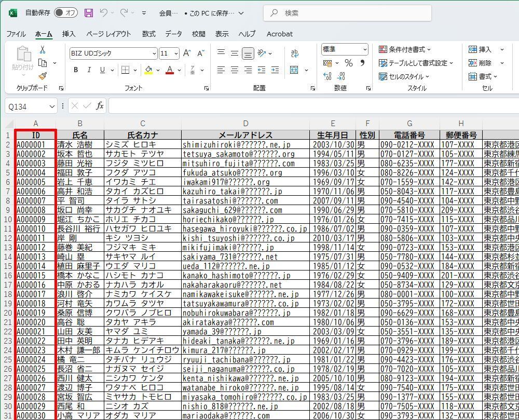Expand the セルのスタイル dropdown
This screenshot has height=420, width=519.
pos(427,76)
